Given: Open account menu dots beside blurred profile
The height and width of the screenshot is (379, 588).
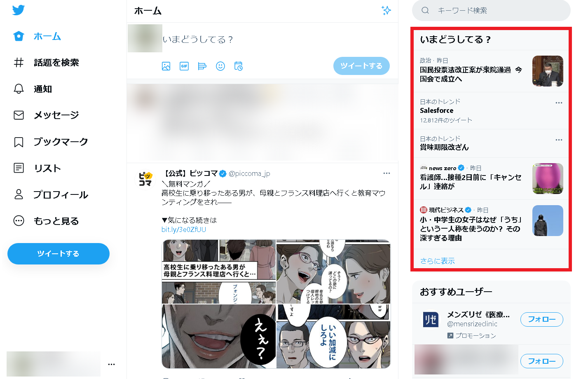Looking at the screenshot, I should pos(111,364).
